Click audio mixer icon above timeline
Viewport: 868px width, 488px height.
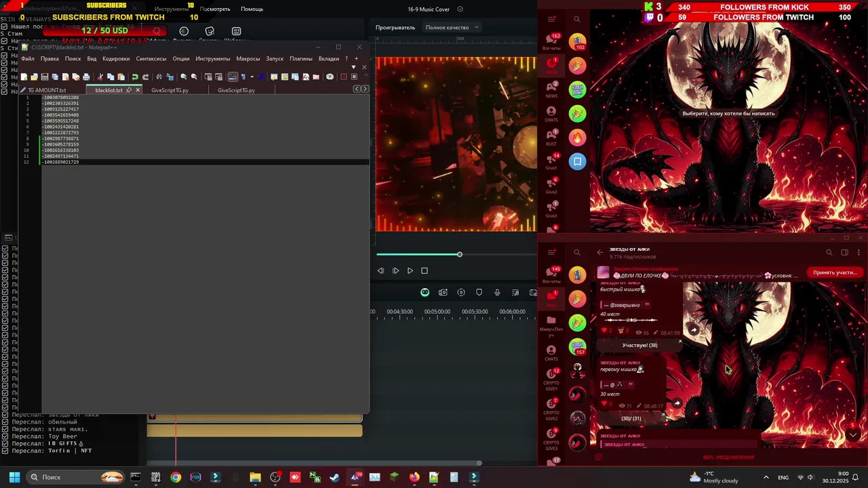coord(515,292)
